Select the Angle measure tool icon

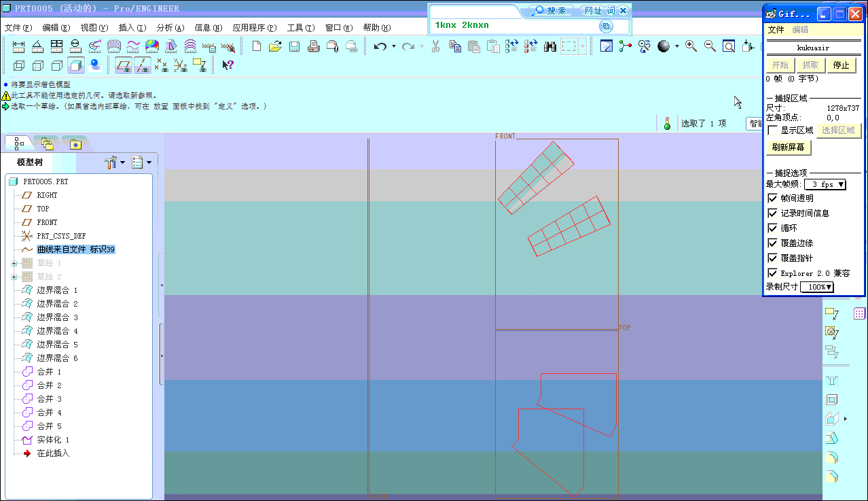tap(37, 46)
